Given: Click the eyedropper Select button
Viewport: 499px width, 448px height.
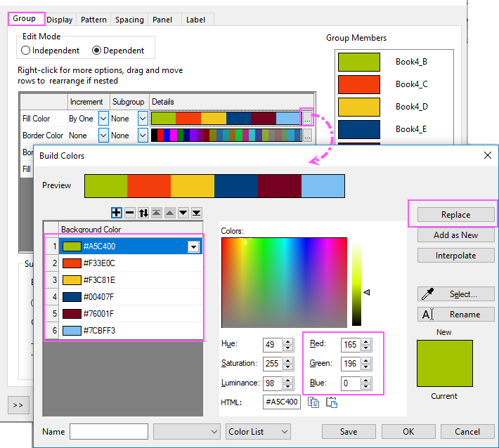Looking at the screenshot, I should pyautogui.click(x=455, y=294).
